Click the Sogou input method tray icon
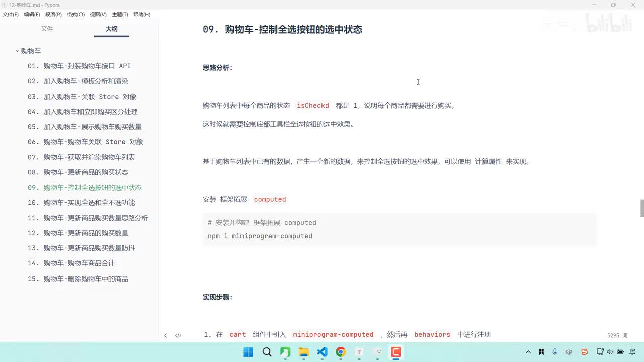The height and width of the screenshot is (362, 644). tap(584, 352)
